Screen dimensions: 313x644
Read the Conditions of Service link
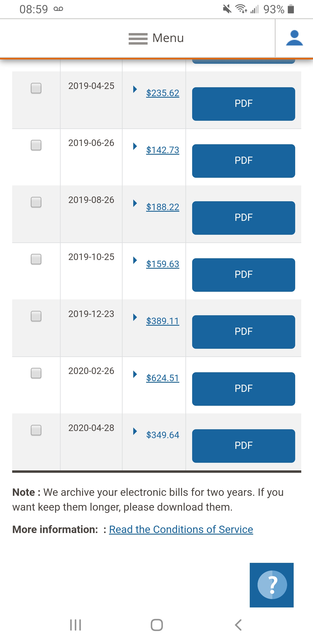181,529
